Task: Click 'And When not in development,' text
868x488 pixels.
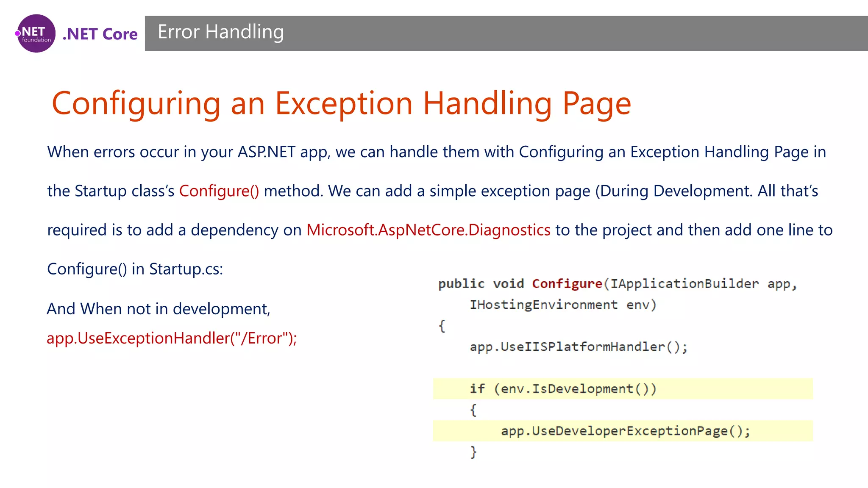Action: 158,309
